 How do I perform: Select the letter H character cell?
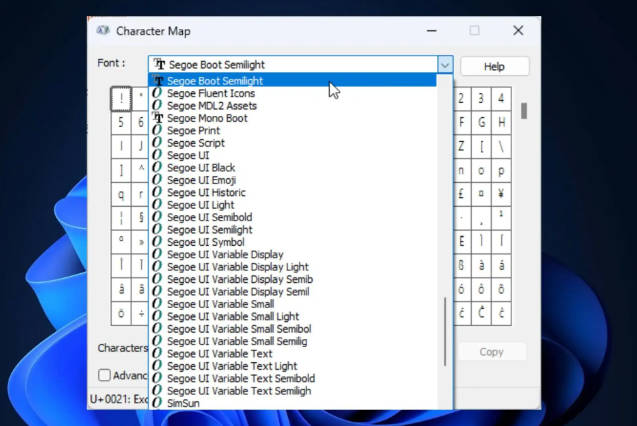point(501,122)
